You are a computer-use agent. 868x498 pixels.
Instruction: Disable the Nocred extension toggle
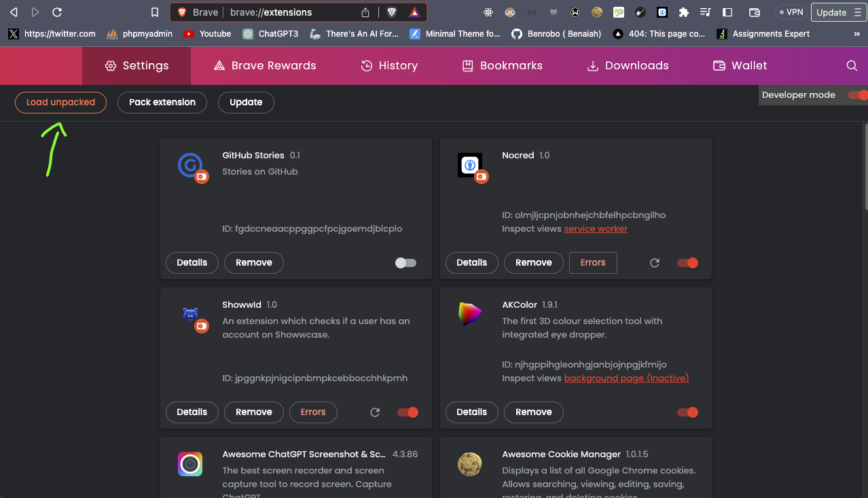coord(687,262)
